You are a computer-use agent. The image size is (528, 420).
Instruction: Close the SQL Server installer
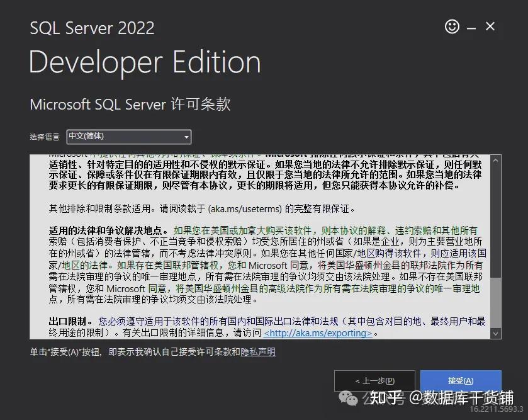tap(490, 26)
